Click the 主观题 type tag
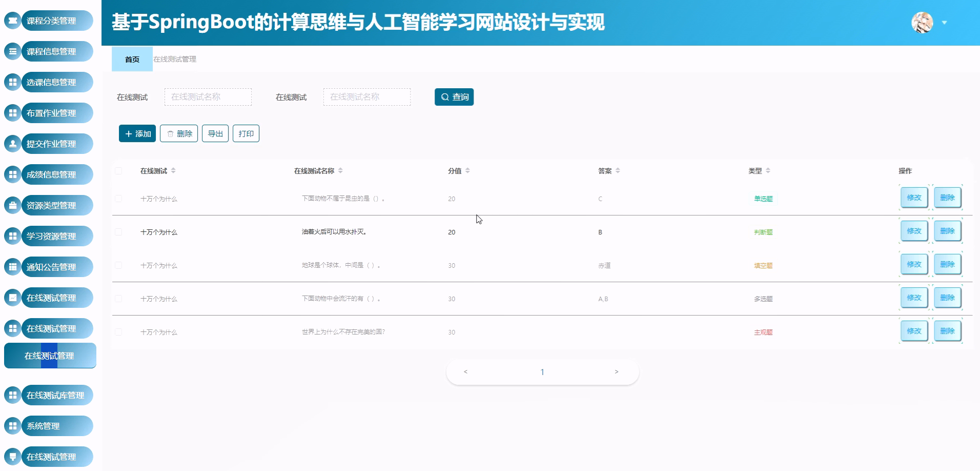This screenshot has height=471, width=980. 763,332
